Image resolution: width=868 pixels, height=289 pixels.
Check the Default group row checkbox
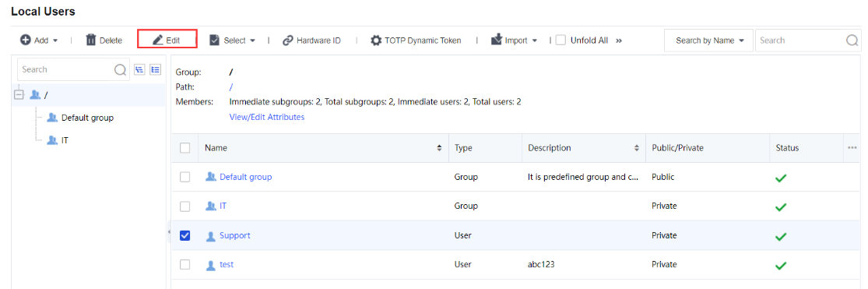pos(185,177)
